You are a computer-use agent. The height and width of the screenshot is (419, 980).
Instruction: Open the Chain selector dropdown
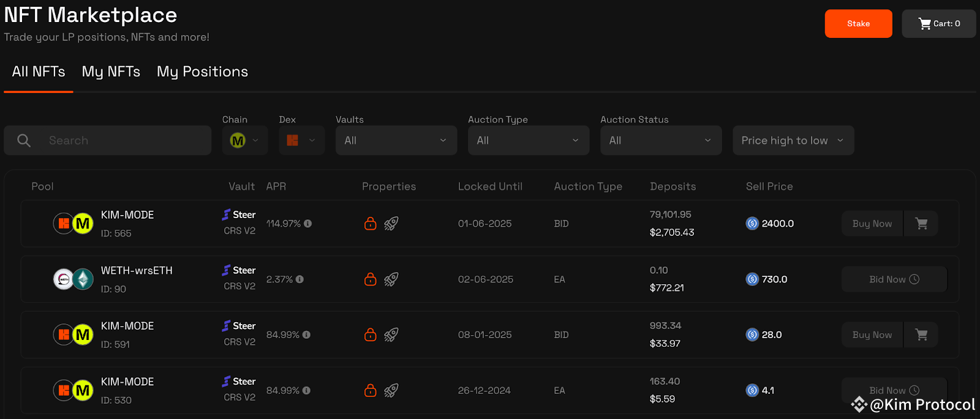click(244, 140)
